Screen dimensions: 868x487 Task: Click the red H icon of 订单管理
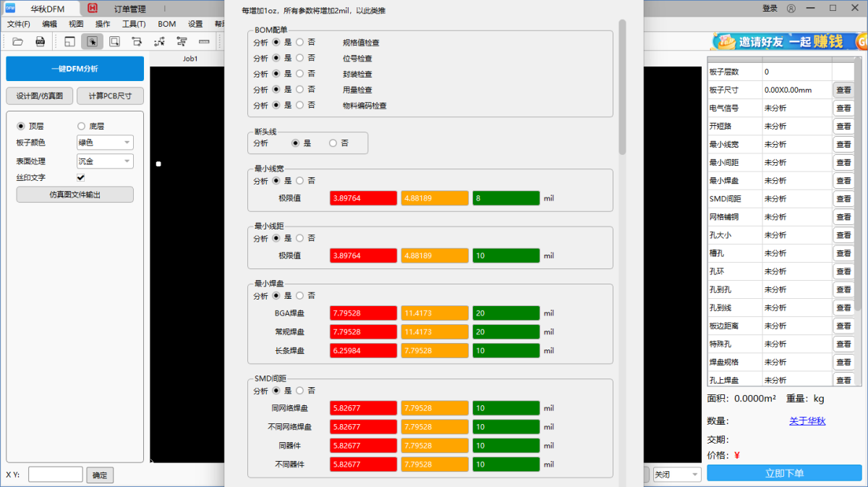point(93,9)
